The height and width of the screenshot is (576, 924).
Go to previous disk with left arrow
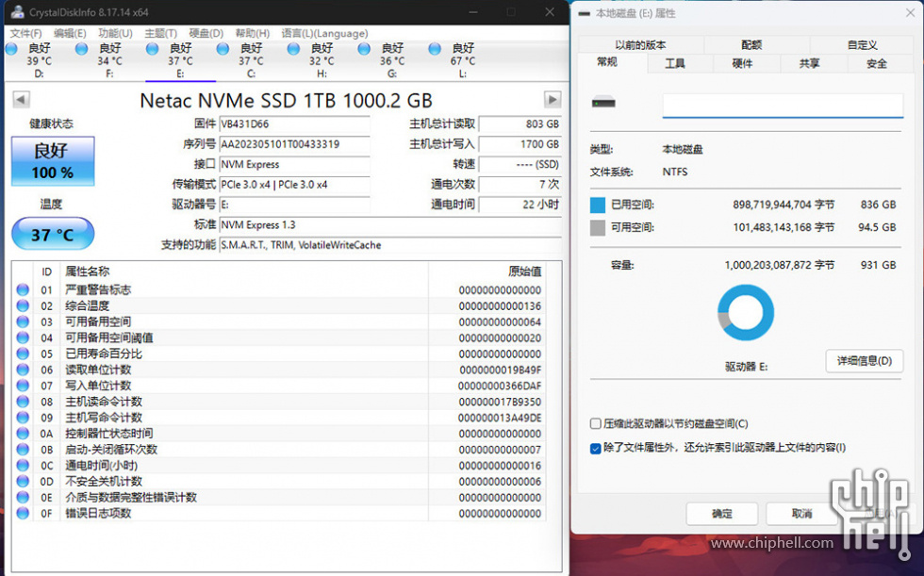click(x=21, y=100)
